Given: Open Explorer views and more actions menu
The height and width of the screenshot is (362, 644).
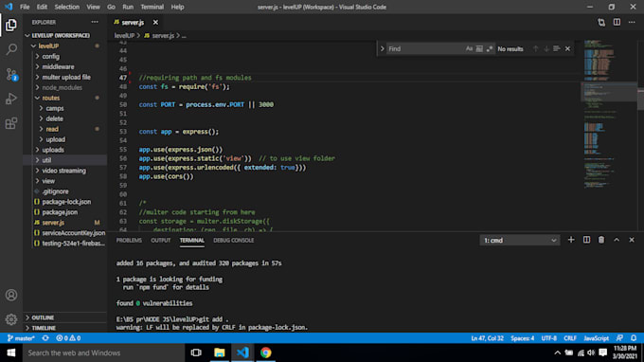Looking at the screenshot, I should (95, 22).
